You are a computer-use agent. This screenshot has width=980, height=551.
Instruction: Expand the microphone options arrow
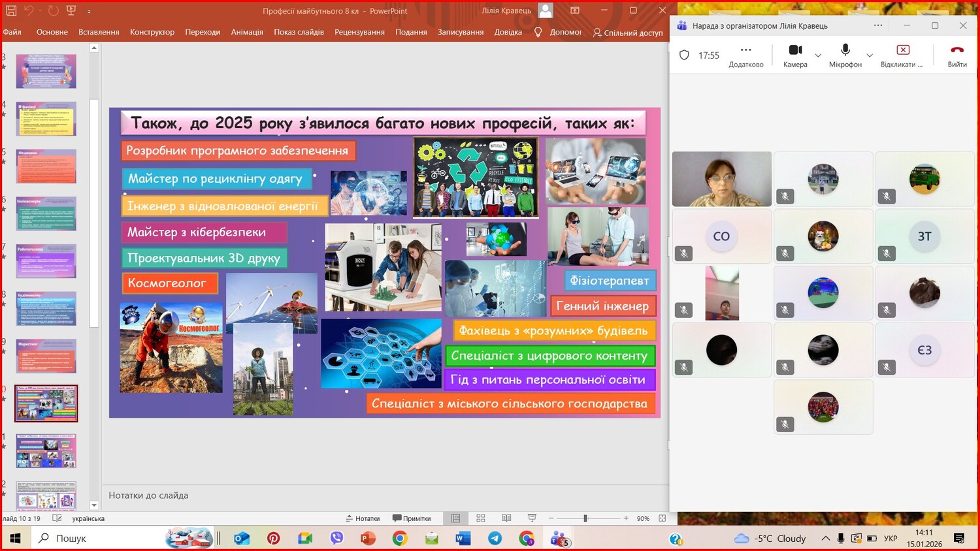point(870,55)
